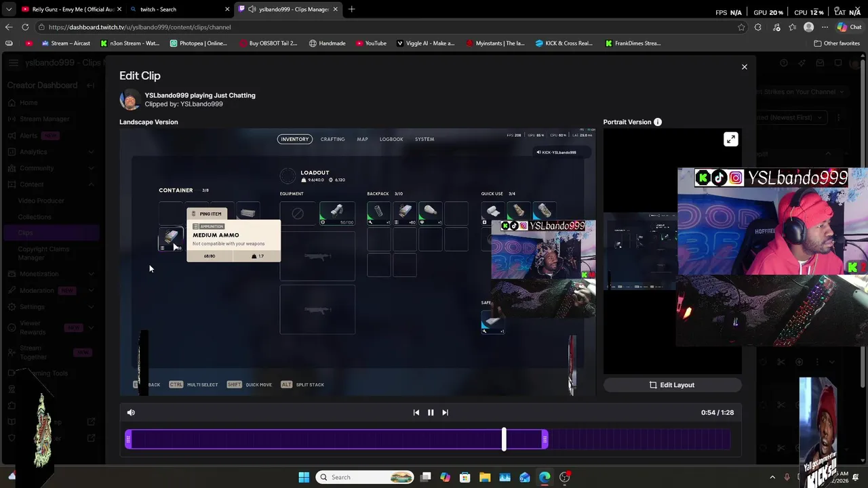Open the Photopea Online bookmark
The image size is (868, 488).
[x=199, y=43]
